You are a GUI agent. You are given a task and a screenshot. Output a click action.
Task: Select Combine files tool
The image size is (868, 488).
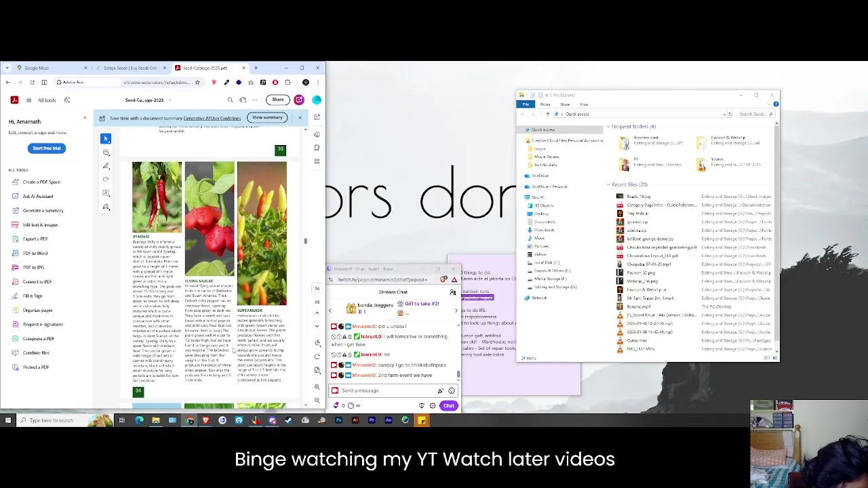click(x=36, y=352)
